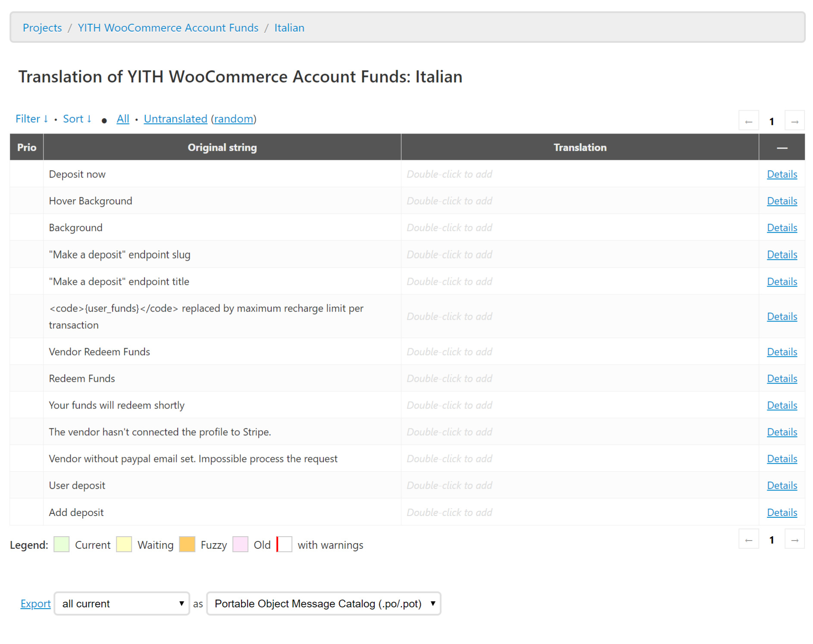Select the Deposit now translation cell
The width and height of the screenshot is (813, 644).
click(580, 174)
